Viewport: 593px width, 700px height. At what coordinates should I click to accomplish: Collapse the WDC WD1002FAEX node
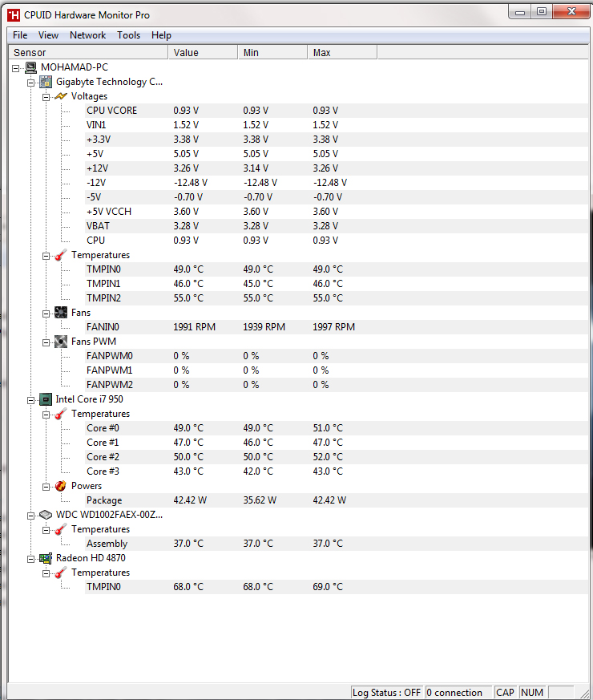[x=30, y=516]
